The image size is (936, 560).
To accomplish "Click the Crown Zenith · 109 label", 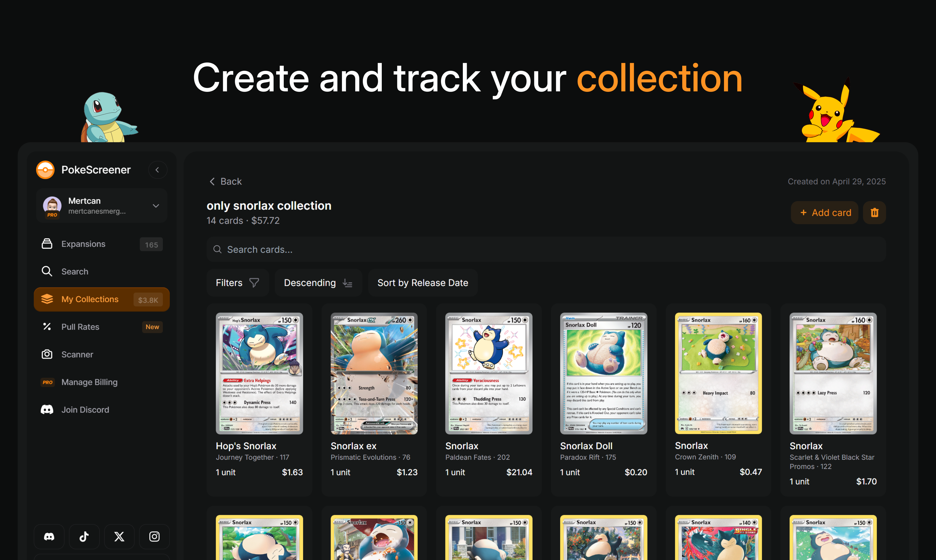I will [x=705, y=457].
